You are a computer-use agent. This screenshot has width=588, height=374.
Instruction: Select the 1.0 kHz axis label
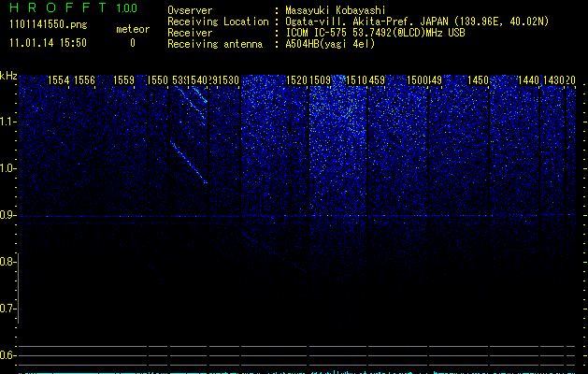[x=8, y=168]
